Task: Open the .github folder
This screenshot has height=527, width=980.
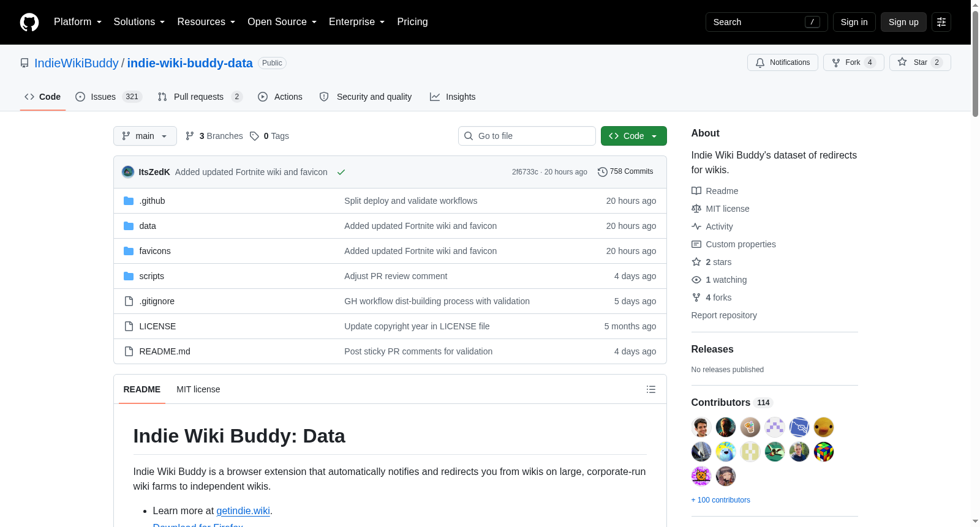Action: tap(152, 201)
